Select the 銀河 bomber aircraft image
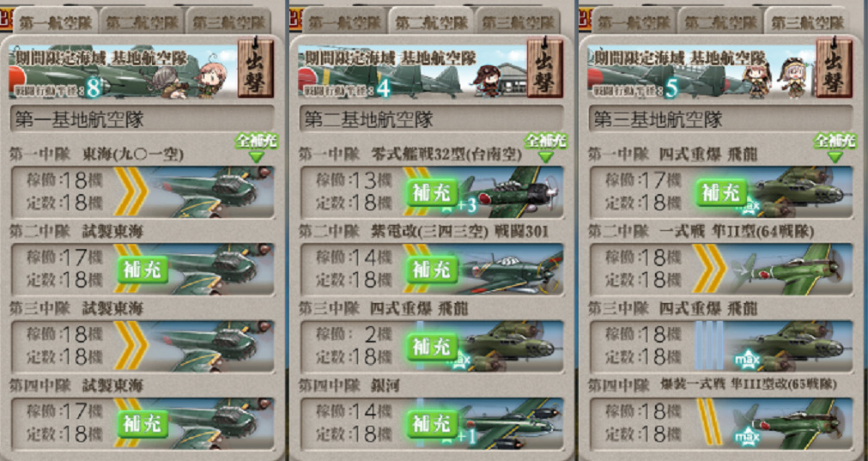This screenshot has width=868, height=461. click(509, 423)
